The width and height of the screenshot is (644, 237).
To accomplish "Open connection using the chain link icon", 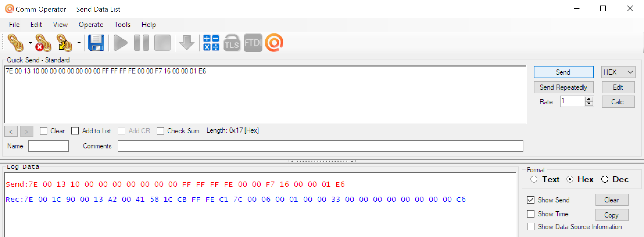I will point(16,43).
